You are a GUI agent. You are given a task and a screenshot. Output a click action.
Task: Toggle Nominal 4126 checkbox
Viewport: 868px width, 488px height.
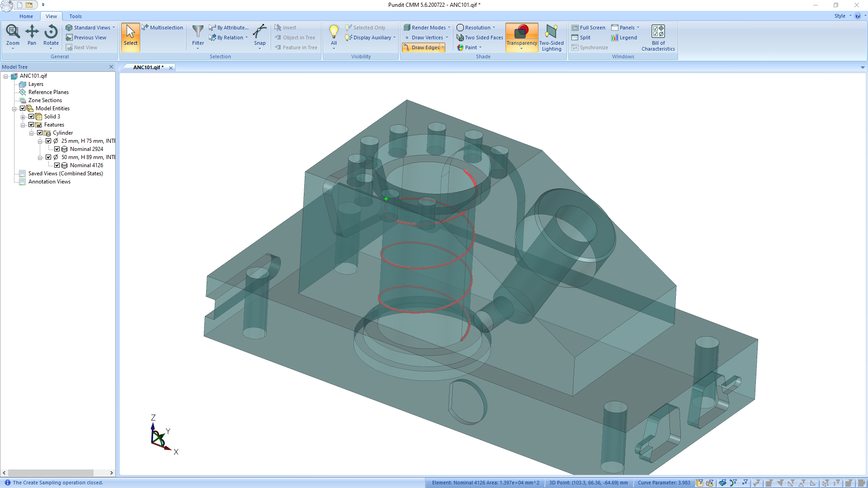[57, 165]
